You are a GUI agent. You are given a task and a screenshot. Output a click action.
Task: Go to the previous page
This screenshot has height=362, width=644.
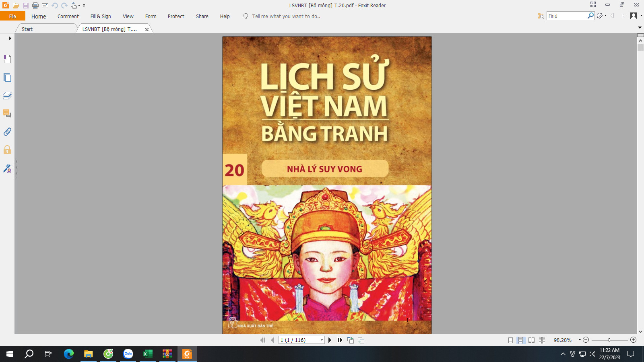click(272, 340)
